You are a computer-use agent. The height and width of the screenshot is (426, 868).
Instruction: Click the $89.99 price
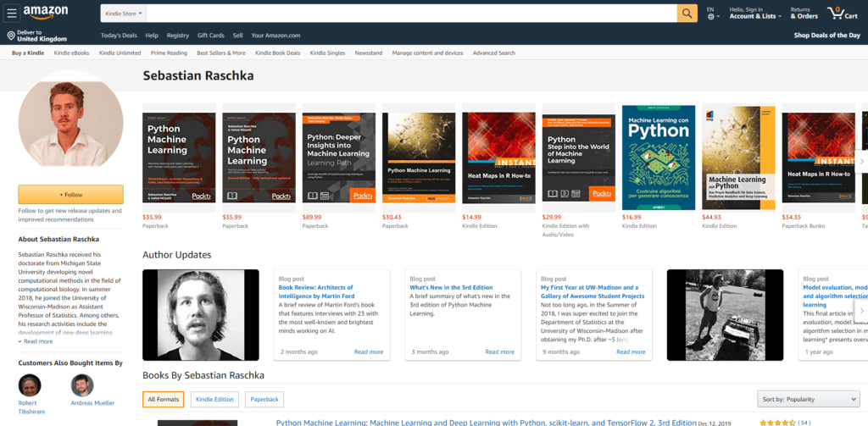(x=312, y=218)
